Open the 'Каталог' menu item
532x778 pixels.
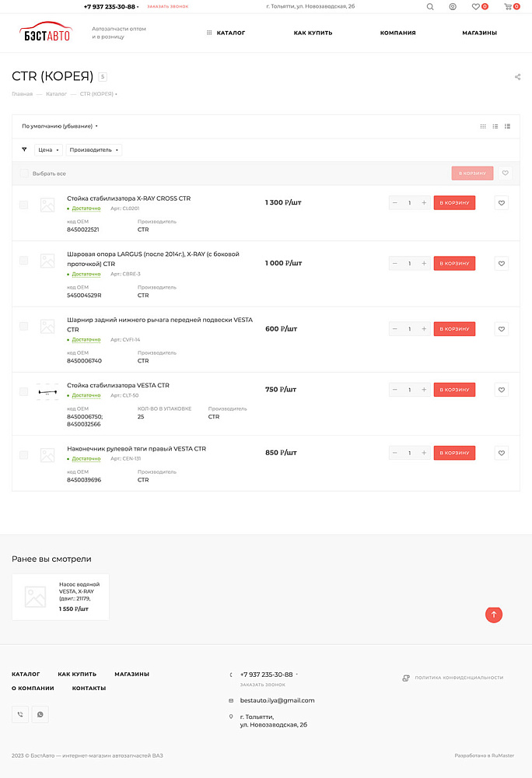(x=226, y=33)
